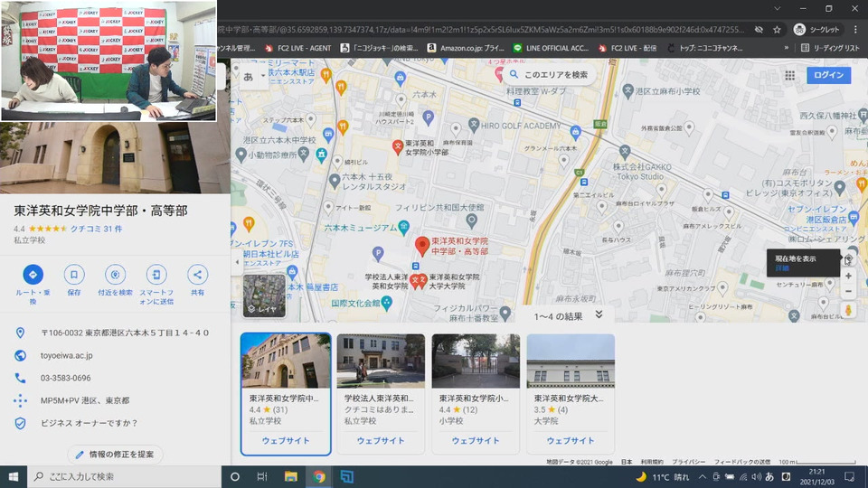Viewport: 868px width, 488px height.
Task: Show hidden system tray icons chevron
Action: click(702, 476)
